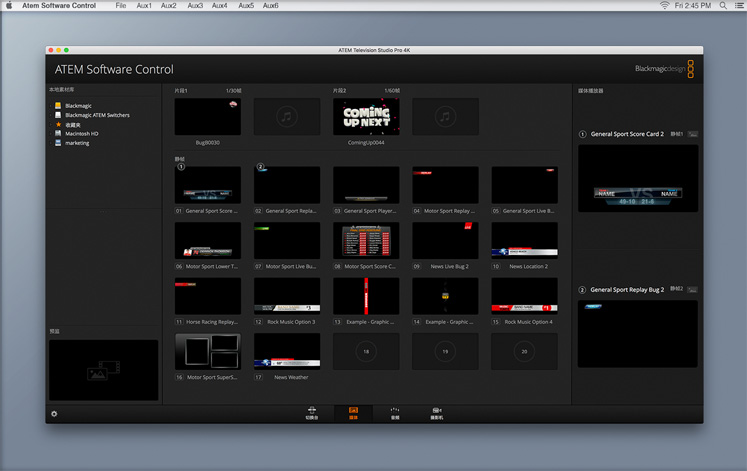The image size is (747, 471).
Task: Click the empty audio slot beside clip Bug80030
Action: pos(286,117)
